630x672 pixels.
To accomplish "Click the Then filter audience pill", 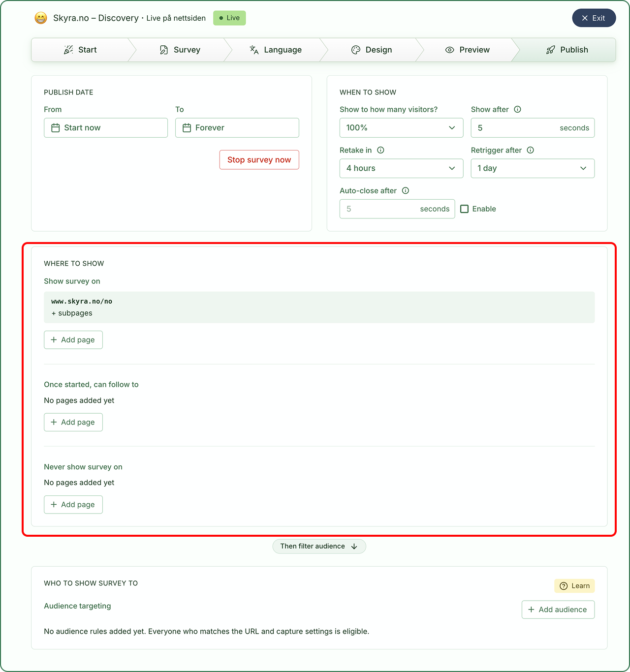I will (x=319, y=547).
